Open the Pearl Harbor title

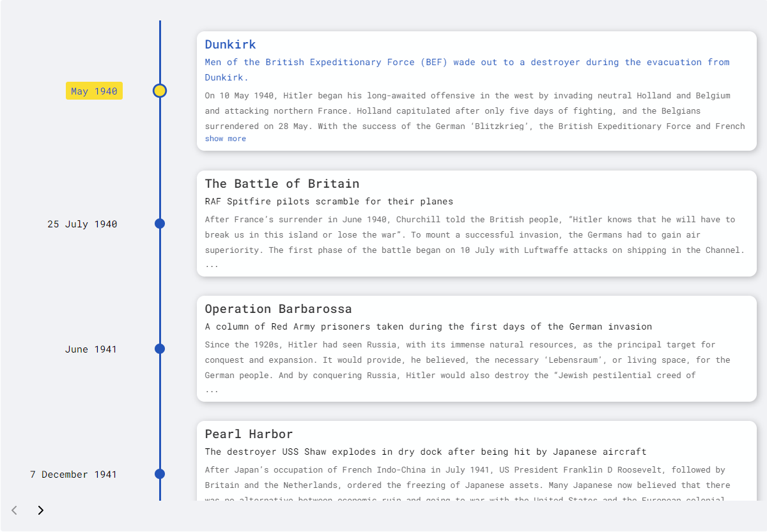(x=249, y=434)
